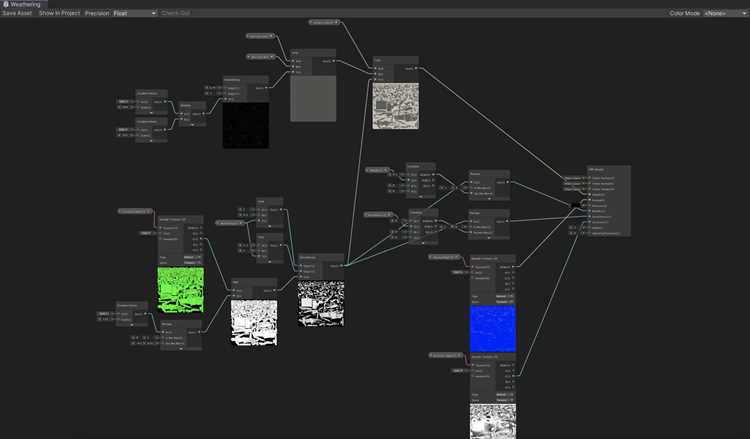The width and height of the screenshot is (750, 439).
Task: Select the topmost property pill above the beige-preview node
Action: coord(324,22)
